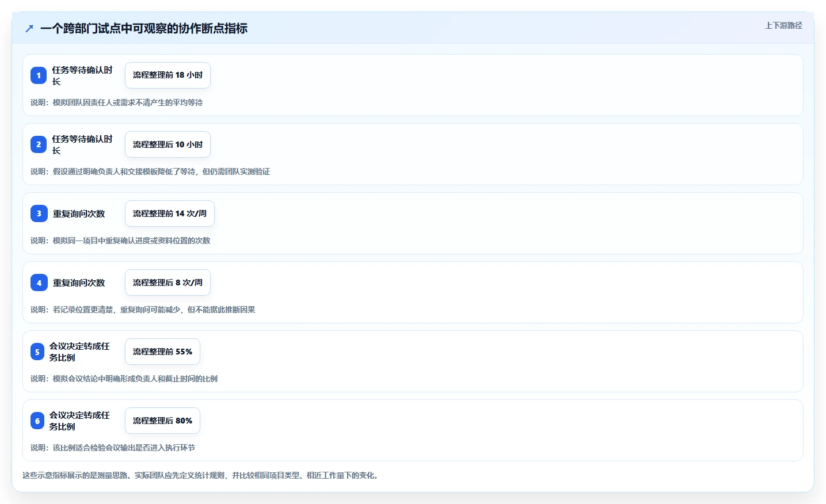Viewport: 826px width, 504px height.
Task: Select the 流程整理后 8 次/周 chip
Action: click(x=168, y=282)
